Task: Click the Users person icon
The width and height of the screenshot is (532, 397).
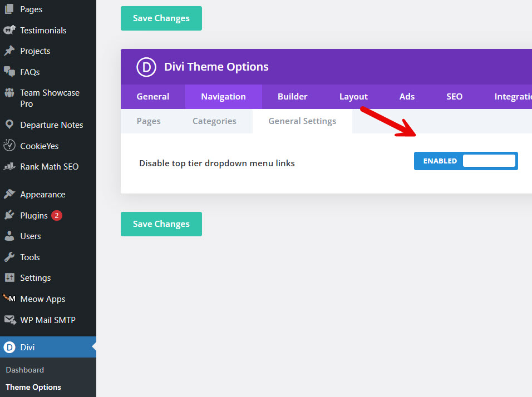Action: 9,236
